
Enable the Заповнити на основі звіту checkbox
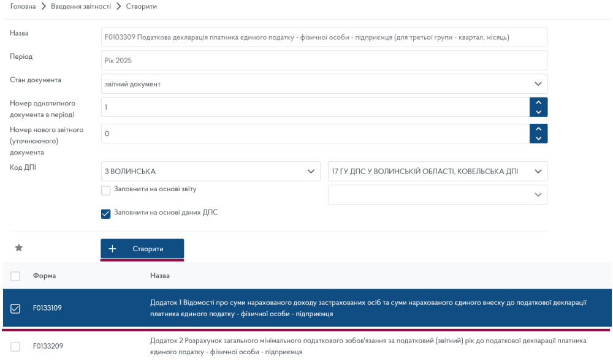pos(105,190)
